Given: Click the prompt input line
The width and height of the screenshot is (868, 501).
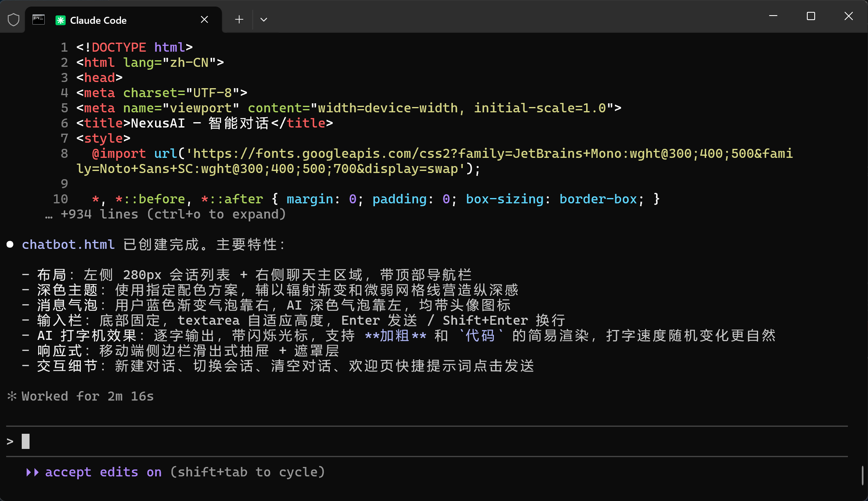Looking at the screenshot, I should [x=427, y=442].
